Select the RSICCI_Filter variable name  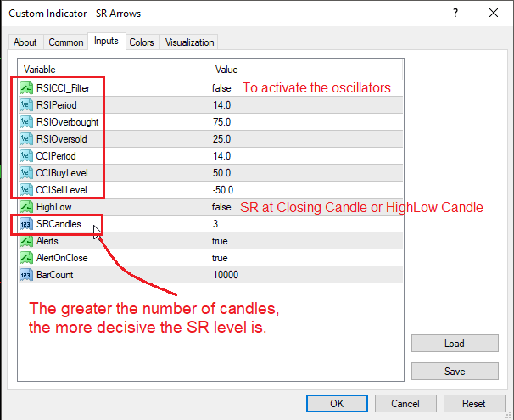coord(64,88)
